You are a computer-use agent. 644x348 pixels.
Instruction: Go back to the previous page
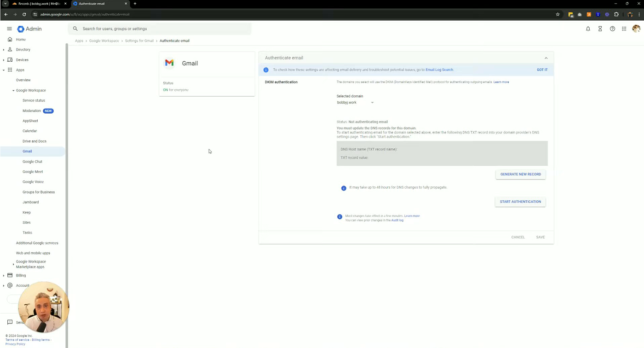click(x=6, y=14)
